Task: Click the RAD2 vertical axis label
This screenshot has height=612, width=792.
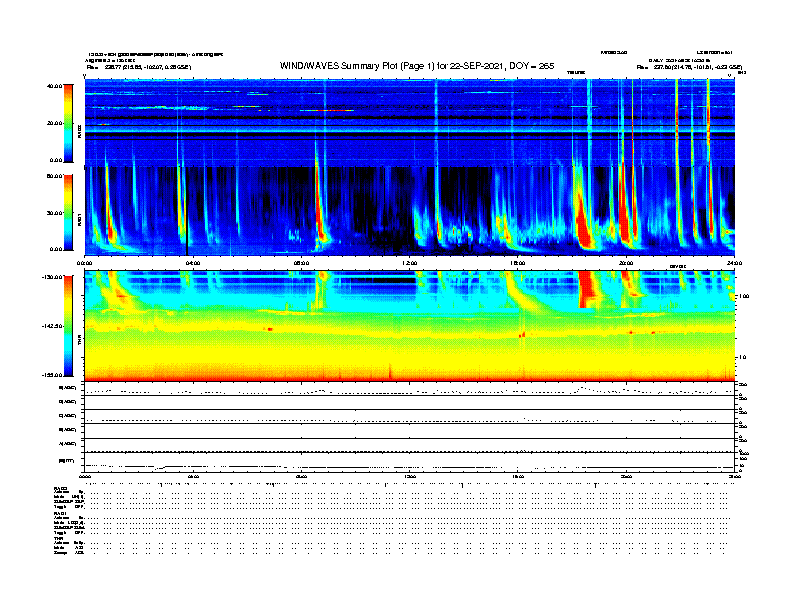Action: pos(79,131)
